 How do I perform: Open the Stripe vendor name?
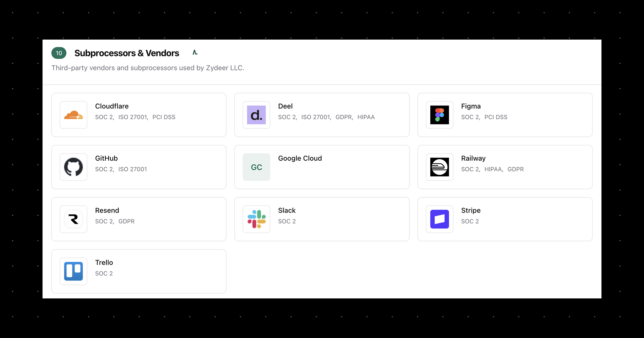coord(471,210)
